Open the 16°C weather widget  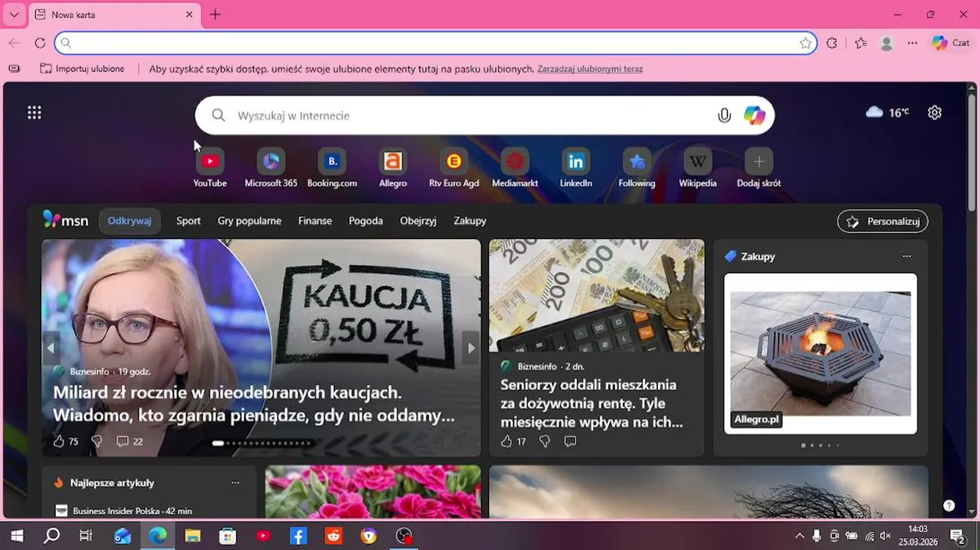887,112
